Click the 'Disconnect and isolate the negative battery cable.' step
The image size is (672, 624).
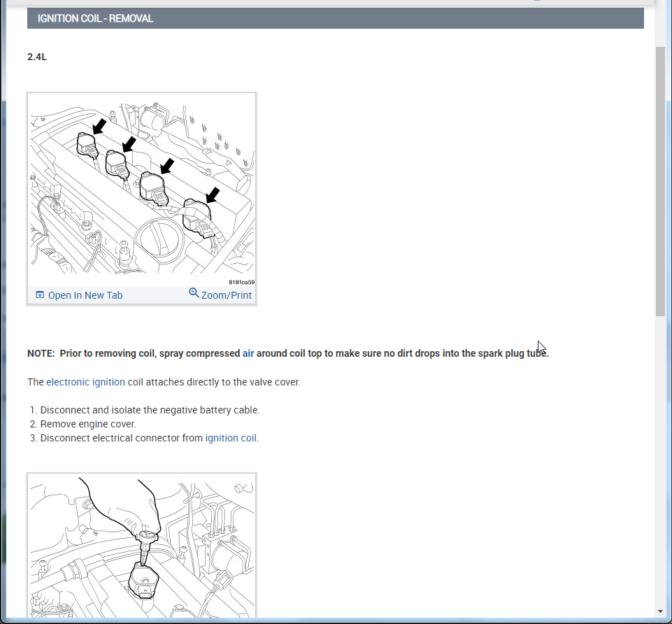pyautogui.click(x=150, y=410)
